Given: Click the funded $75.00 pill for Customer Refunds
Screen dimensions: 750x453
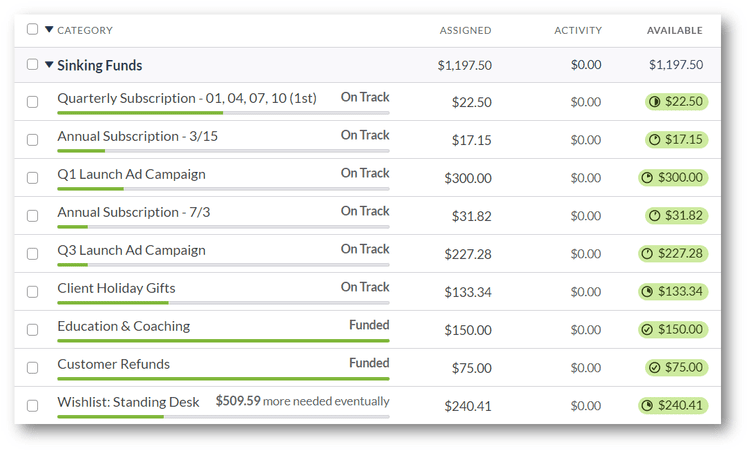Looking at the screenshot, I should (x=676, y=368).
